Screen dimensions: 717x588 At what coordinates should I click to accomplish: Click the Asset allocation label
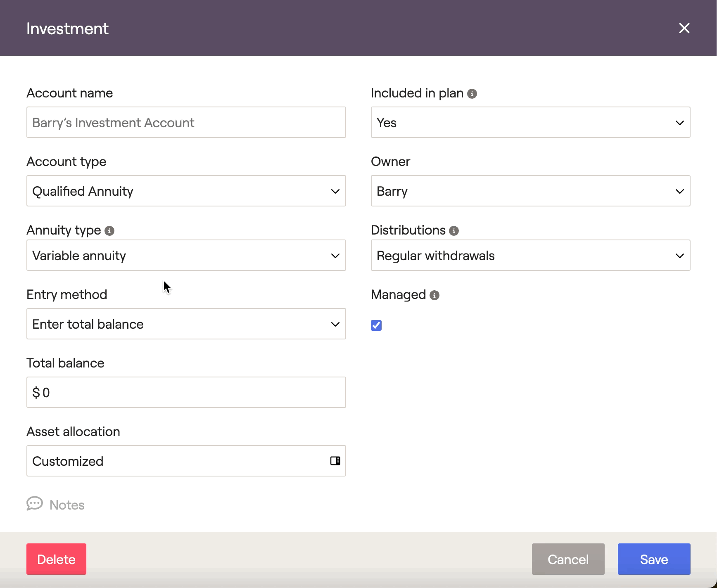click(x=73, y=432)
